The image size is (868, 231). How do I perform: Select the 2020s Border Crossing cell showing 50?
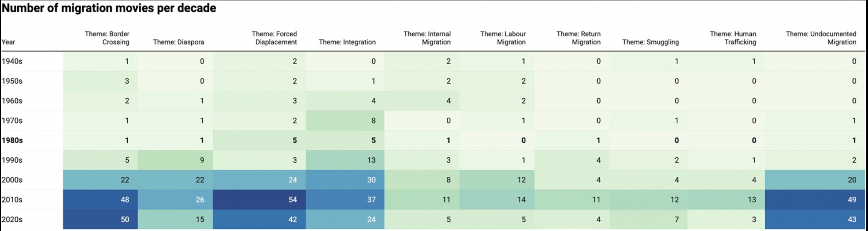100,220
